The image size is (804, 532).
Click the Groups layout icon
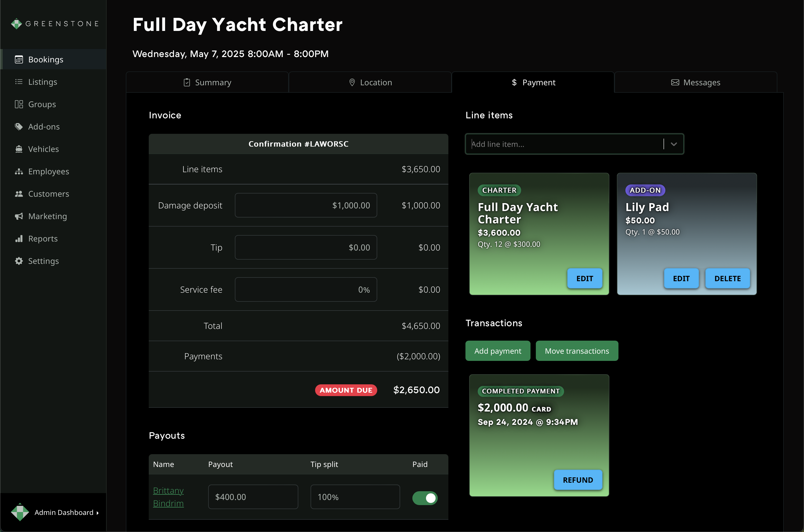click(19, 104)
